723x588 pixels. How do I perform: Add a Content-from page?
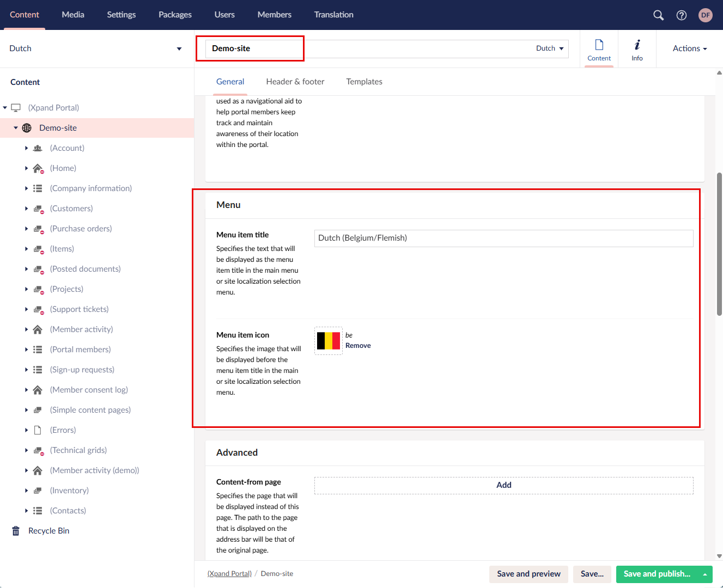tap(503, 485)
